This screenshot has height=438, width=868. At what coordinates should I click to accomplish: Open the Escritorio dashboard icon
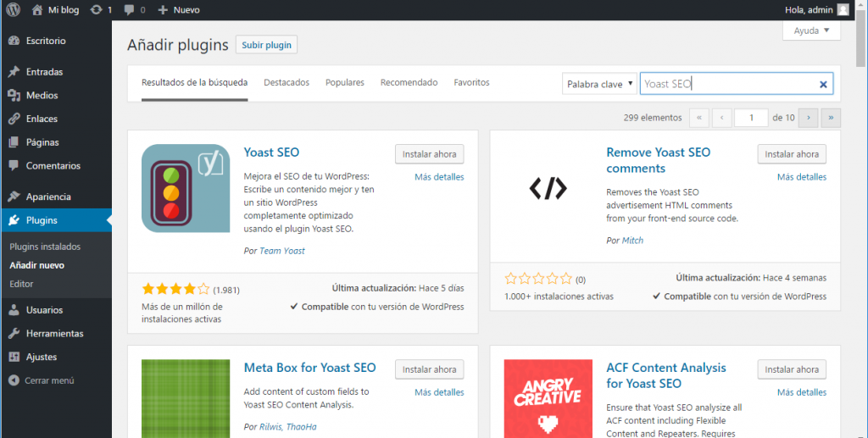14,41
